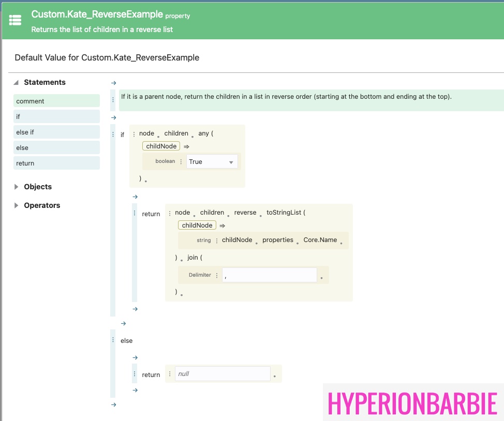Viewport: 504px width, 421px height.
Task: Click the insertion arrow above the comment block
Action: 114,83
